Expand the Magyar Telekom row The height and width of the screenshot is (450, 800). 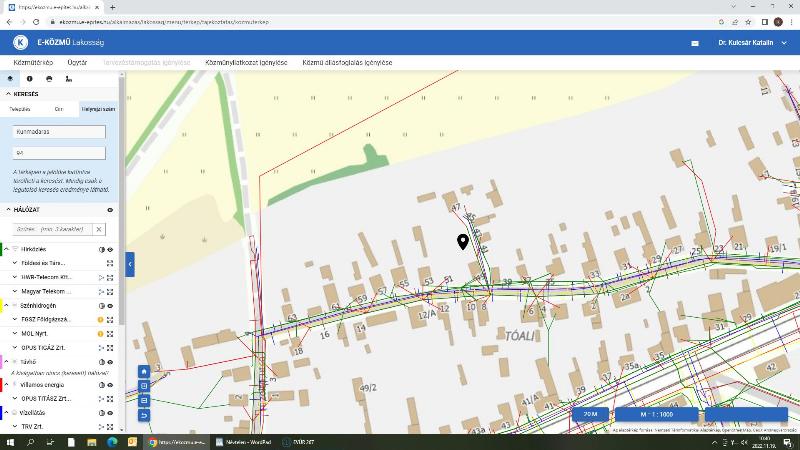[15, 291]
